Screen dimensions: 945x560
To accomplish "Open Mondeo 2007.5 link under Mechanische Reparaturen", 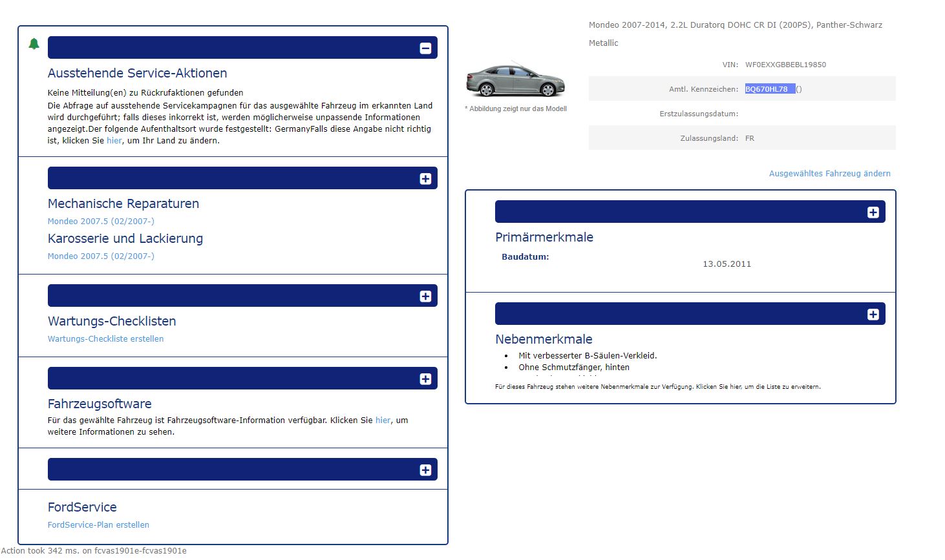I will (101, 222).
